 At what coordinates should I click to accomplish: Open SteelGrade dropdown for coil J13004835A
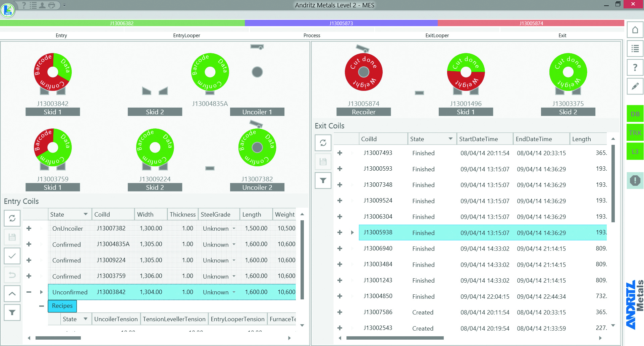coord(234,244)
